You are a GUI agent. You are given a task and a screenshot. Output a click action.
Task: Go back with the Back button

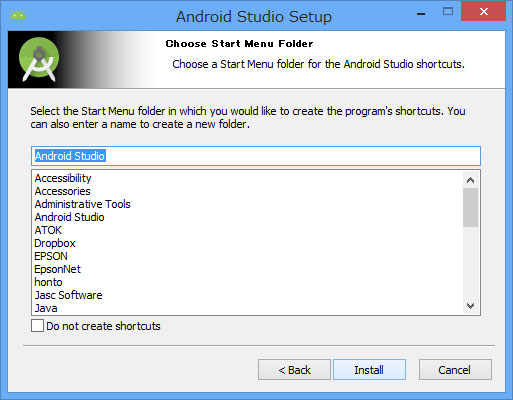294,370
